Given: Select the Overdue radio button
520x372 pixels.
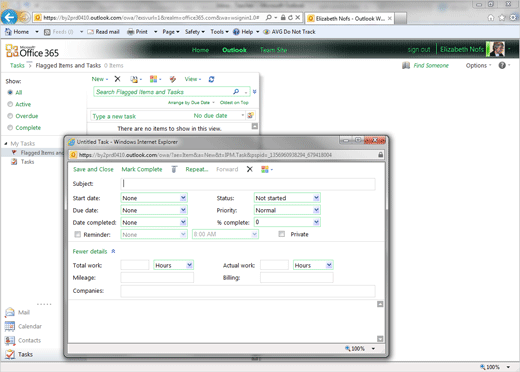Looking at the screenshot, I should [x=10, y=116].
